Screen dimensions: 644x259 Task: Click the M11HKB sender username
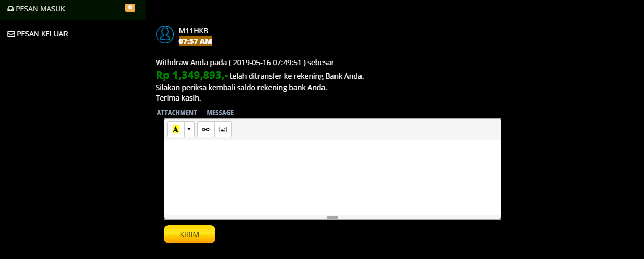click(x=193, y=31)
